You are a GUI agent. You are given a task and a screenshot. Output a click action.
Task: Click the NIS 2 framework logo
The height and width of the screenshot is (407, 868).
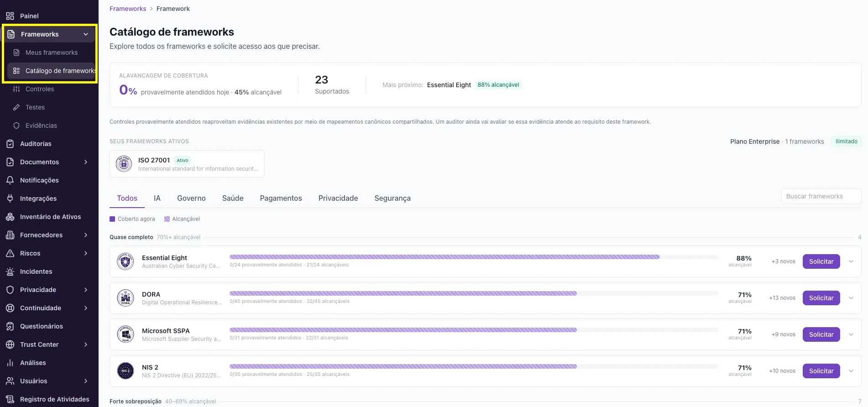(125, 371)
